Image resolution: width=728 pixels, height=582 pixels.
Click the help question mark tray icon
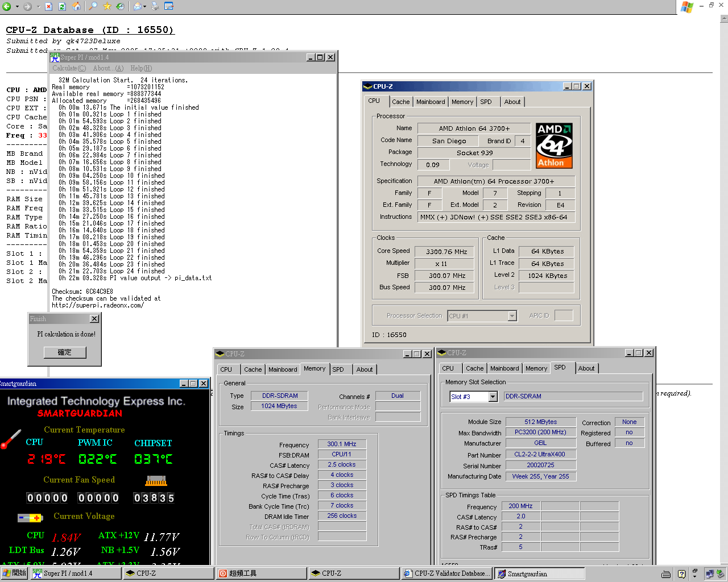pyautogui.click(x=681, y=574)
